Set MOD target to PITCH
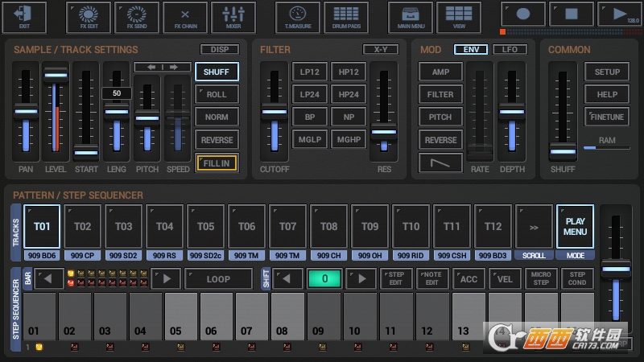644x362 pixels. tap(440, 117)
